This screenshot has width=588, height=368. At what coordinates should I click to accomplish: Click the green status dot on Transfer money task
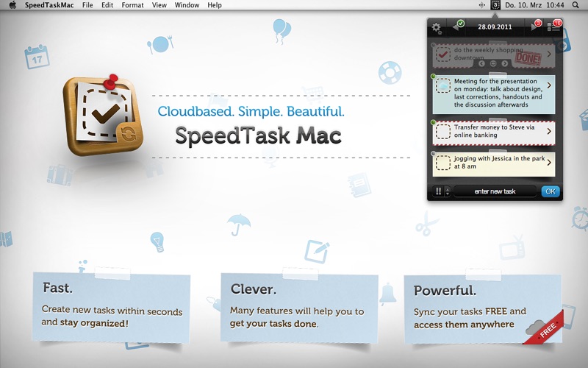pos(433,122)
